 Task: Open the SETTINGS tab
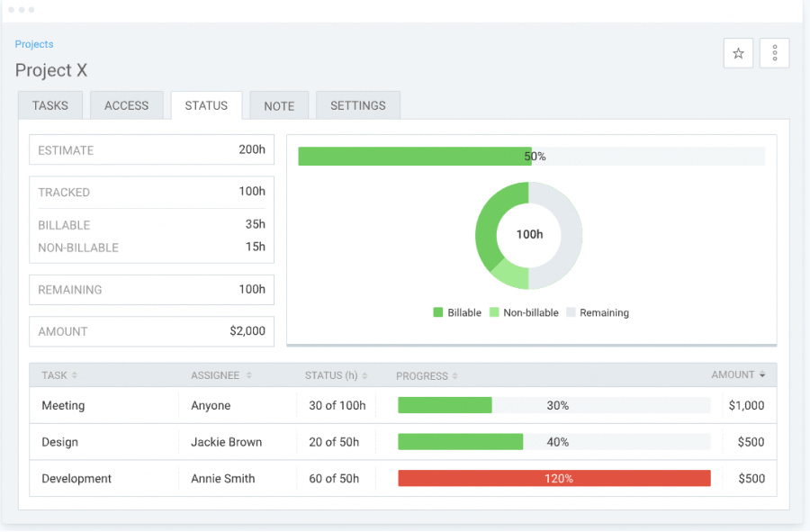click(x=358, y=105)
